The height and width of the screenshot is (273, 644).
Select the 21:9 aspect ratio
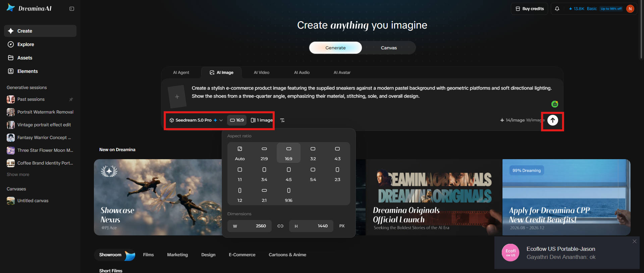[264, 153]
